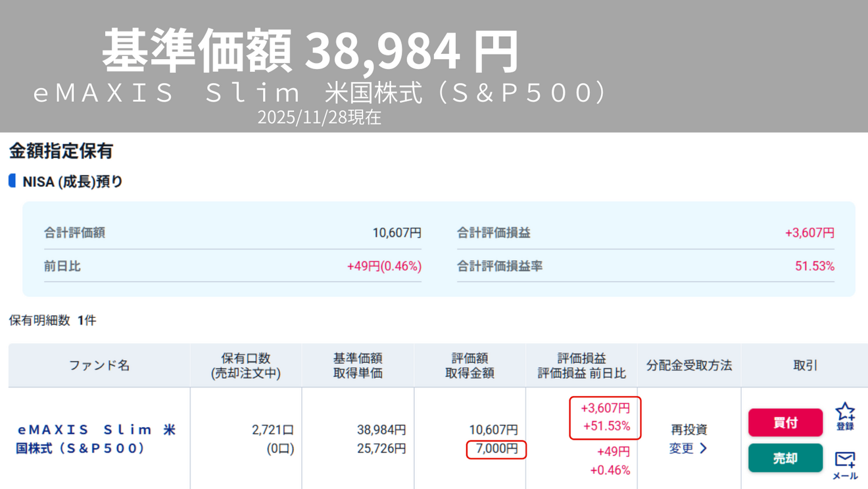The image size is (868, 489).
Task: Select the +51.53% value in fund row
Action: (x=606, y=426)
